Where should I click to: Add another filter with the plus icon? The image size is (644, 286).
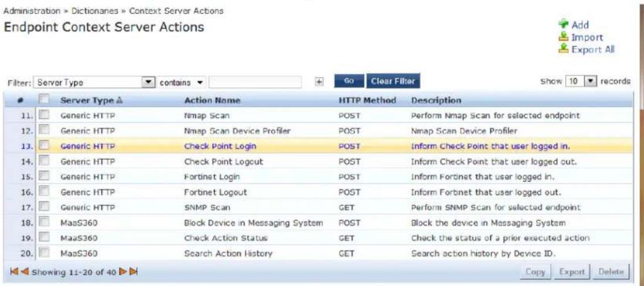(318, 82)
